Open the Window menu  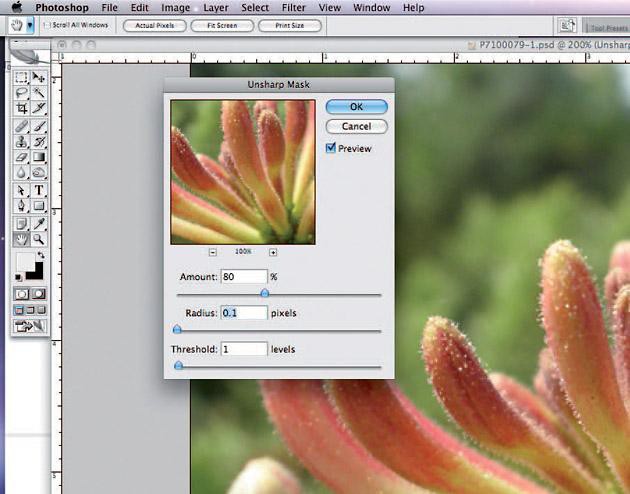click(x=372, y=8)
